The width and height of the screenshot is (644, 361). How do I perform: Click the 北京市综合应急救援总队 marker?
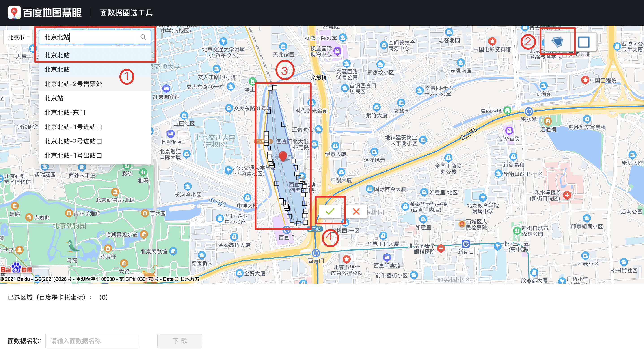(346, 259)
